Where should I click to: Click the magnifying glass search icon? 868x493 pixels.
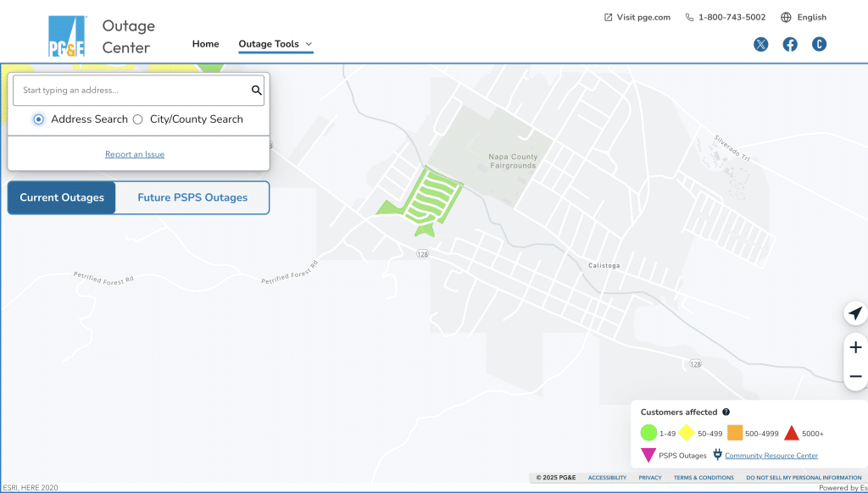pyautogui.click(x=256, y=91)
